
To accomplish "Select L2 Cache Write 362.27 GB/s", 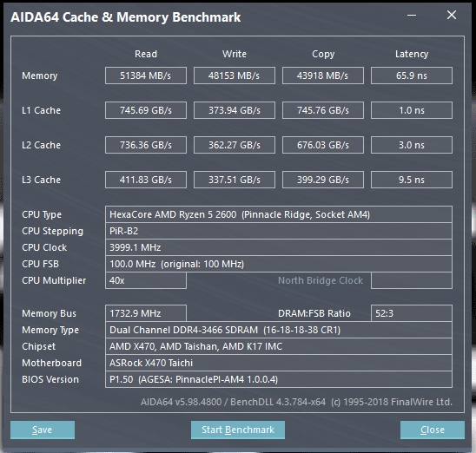I will tap(235, 145).
